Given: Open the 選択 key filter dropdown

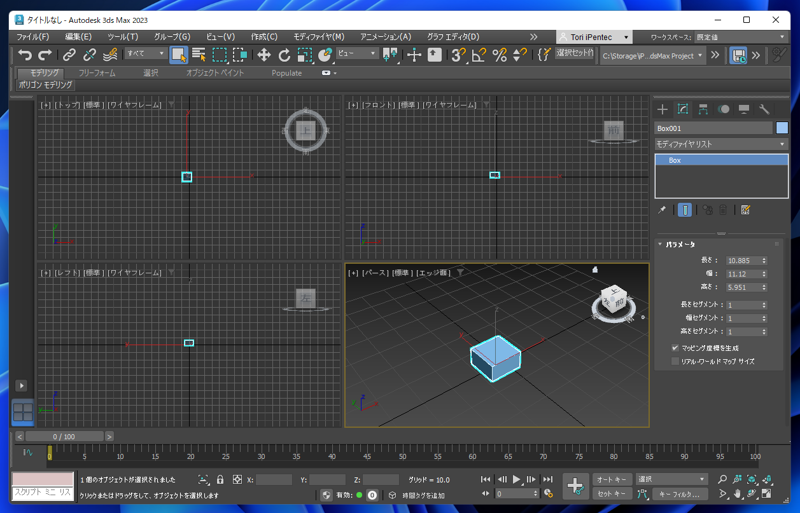Looking at the screenshot, I should (x=671, y=479).
